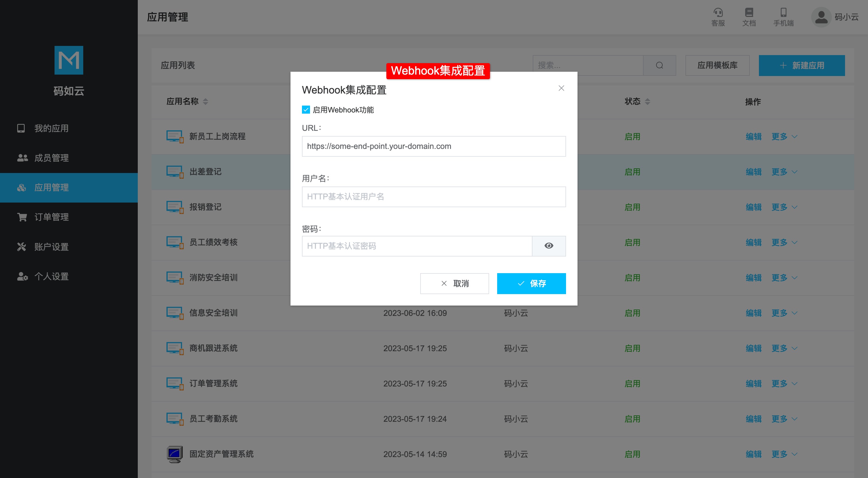Focus the 密码 input field

pyautogui.click(x=417, y=246)
